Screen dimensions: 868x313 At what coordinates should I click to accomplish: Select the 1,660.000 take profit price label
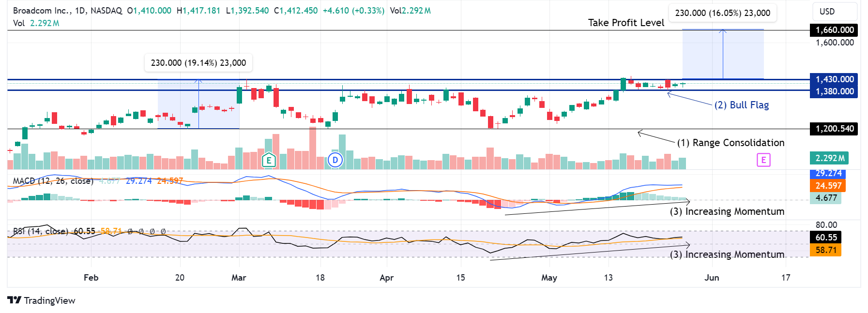[834, 30]
